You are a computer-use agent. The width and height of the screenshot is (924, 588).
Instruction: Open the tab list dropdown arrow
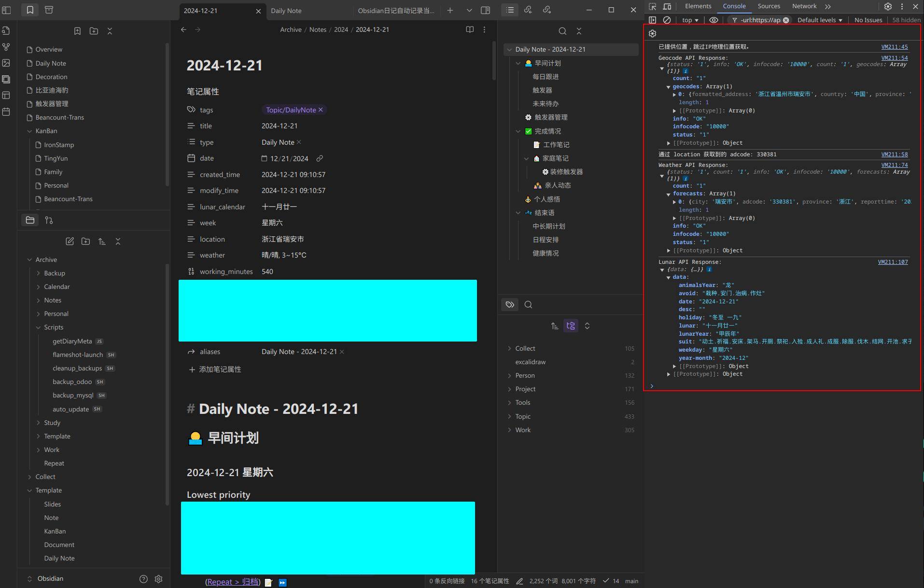pos(469,10)
